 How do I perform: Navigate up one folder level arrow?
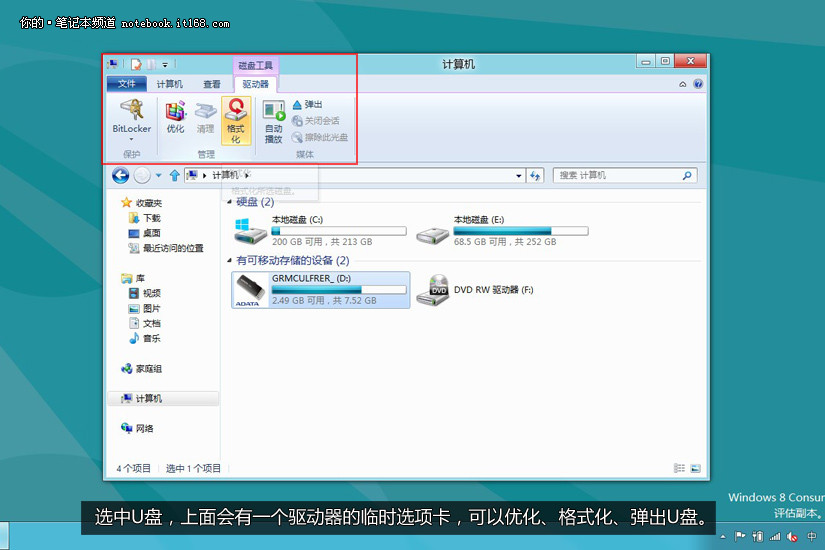point(175,175)
